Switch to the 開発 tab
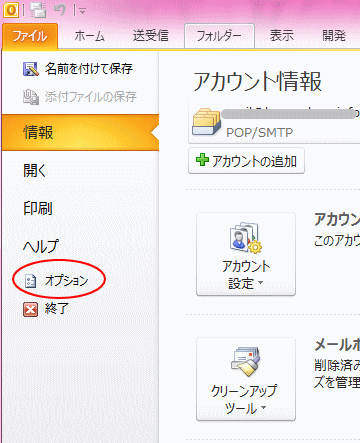The image size is (360, 443). click(x=334, y=36)
